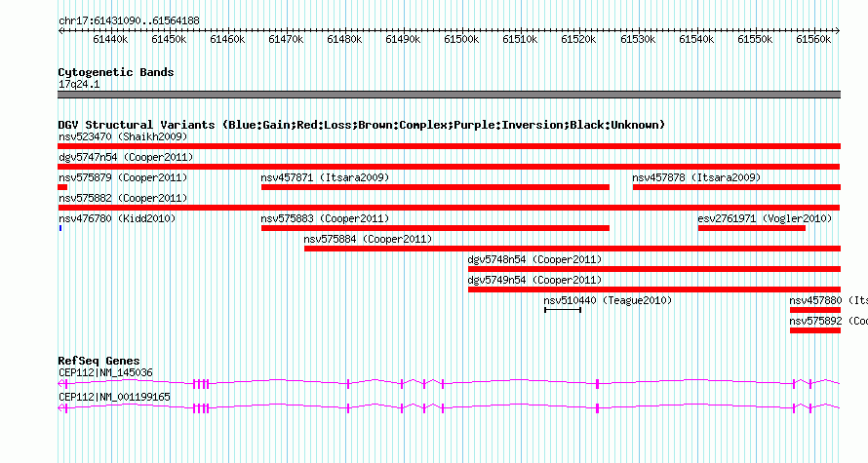Select the nsv575882 (Cooper2011) loss bar
The width and height of the screenshot is (868, 463).
click(449, 208)
